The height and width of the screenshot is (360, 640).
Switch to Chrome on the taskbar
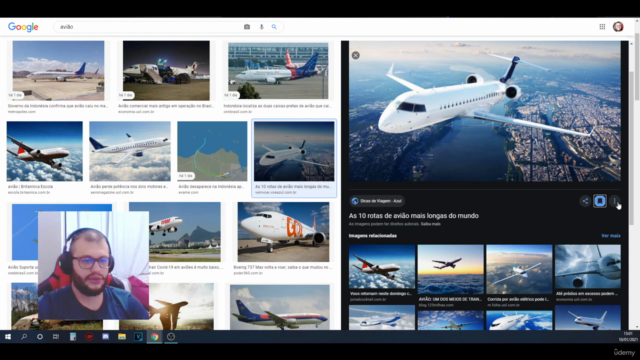tap(155, 337)
